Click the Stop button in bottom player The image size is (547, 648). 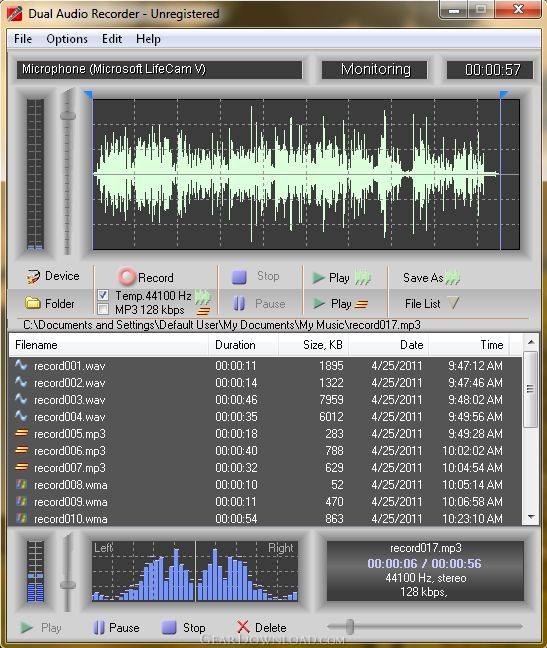pyautogui.click(x=183, y=627)
